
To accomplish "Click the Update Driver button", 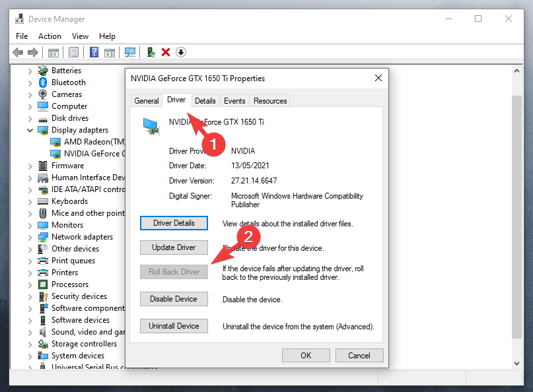I will coord(174,247).
